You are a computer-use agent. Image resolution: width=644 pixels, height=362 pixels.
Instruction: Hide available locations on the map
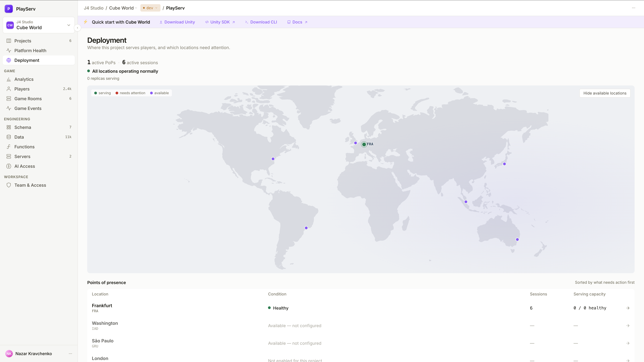coord(605,93)
